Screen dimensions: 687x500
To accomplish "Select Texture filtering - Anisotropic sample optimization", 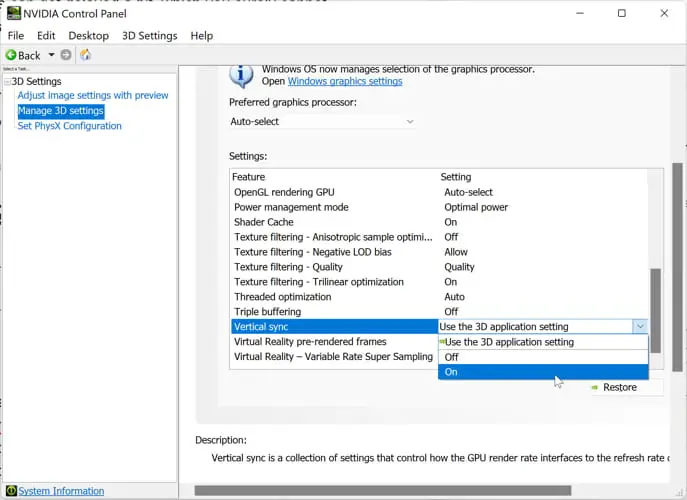I will pyautogui.click(x=439, y=237).
